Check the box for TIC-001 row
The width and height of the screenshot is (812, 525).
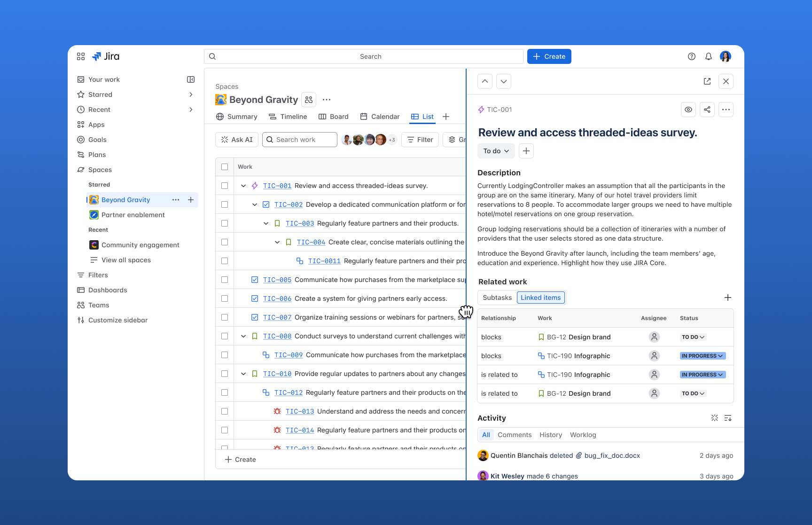[225, 186]
